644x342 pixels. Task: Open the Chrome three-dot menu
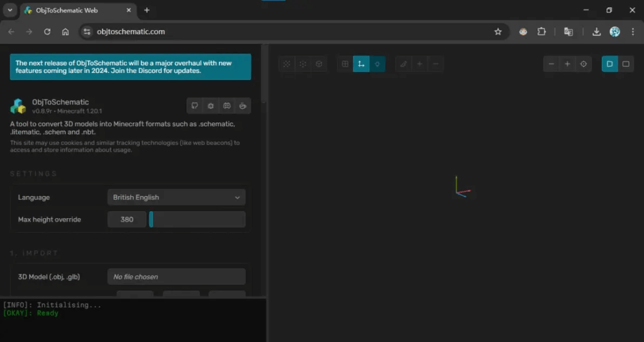click(x=633, y=31)
